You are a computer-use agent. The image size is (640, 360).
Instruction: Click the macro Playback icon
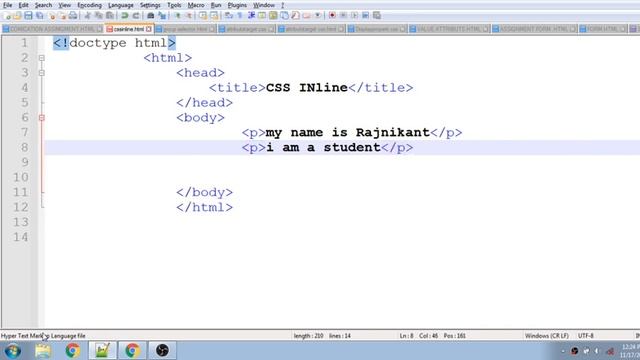pyautogui.click(x=354, y=16)
